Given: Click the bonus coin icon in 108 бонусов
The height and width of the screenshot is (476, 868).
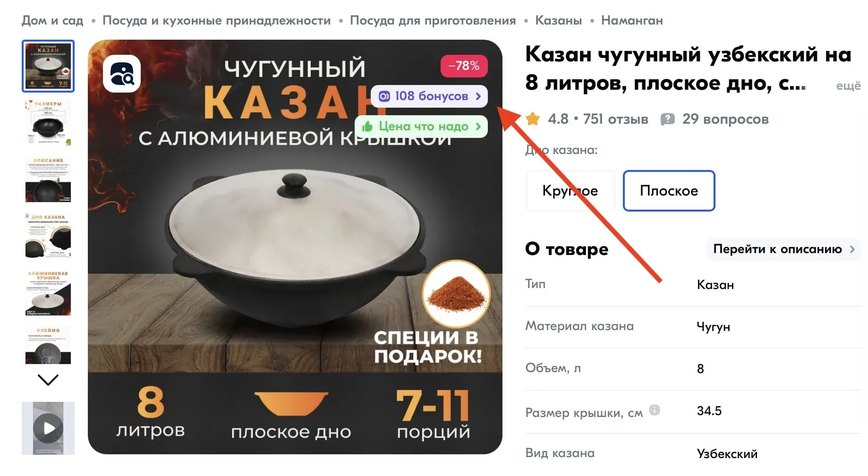Looking at the screenshot, I should point(384,96).
